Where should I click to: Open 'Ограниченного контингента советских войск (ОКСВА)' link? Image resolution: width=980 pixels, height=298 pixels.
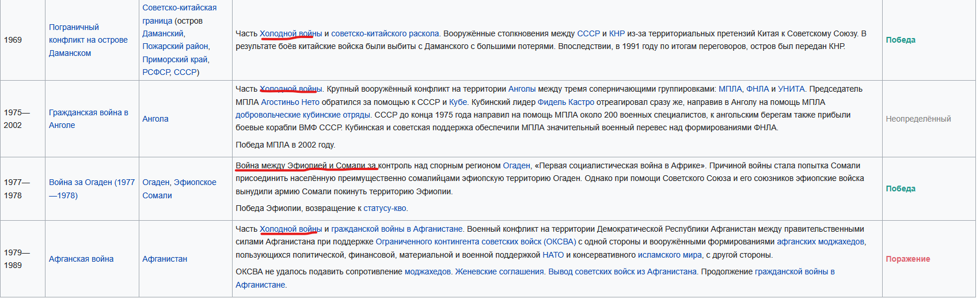[476, 242]
